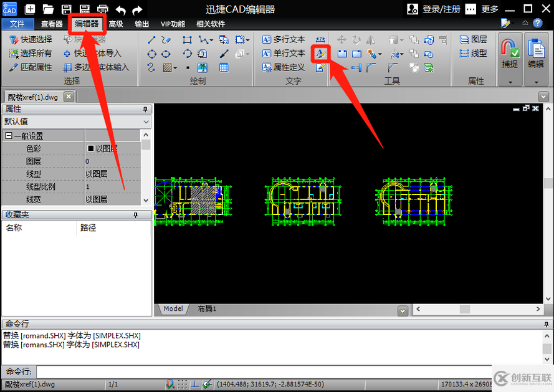This screenshot has width=554, height=392.
Task: Select the Rectangle drawing tool
Action: [187, 40]
